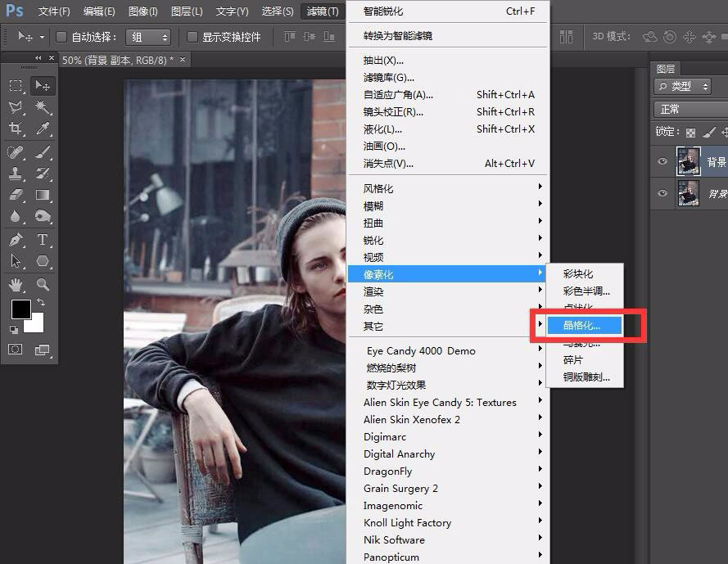Choose 晶格化 from the 像素化 submenu
Image resolution: width=728 pixels, height=564 pixels.
[584, 325]
